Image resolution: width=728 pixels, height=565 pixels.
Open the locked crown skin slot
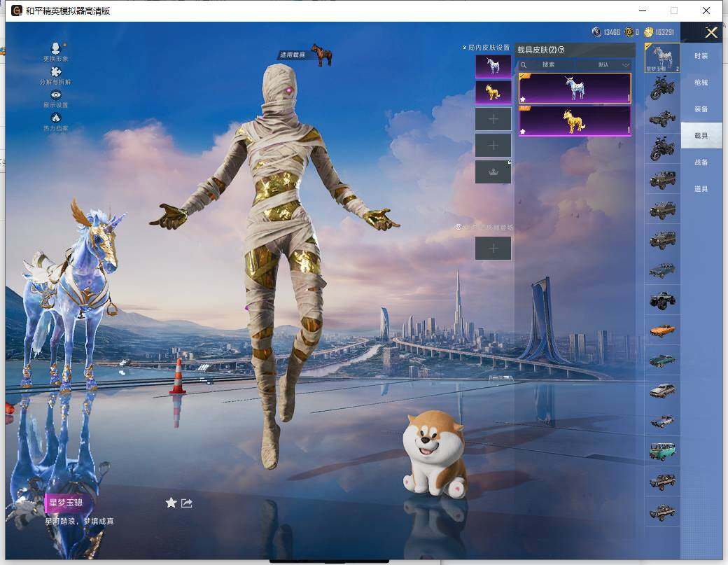click(493, 172)
